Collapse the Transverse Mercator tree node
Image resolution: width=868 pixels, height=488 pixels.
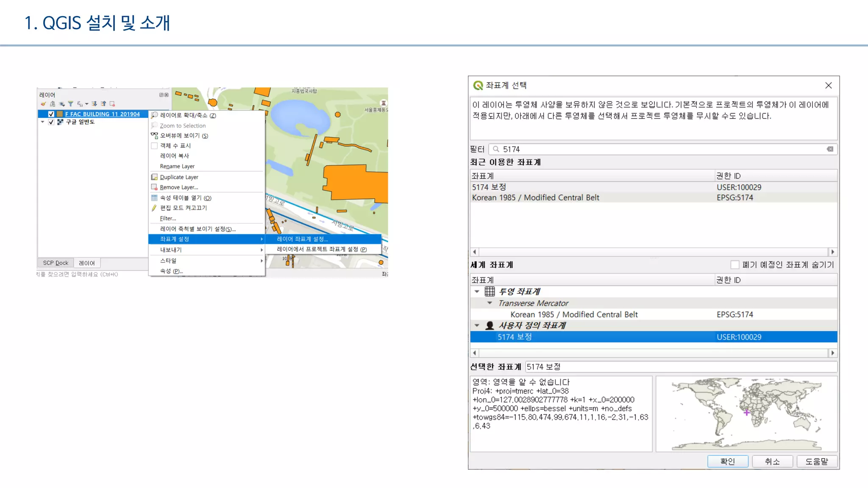490,303
